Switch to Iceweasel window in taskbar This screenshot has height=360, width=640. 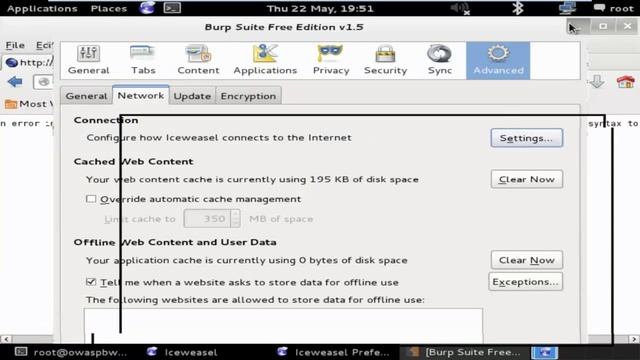coord(182,352)
